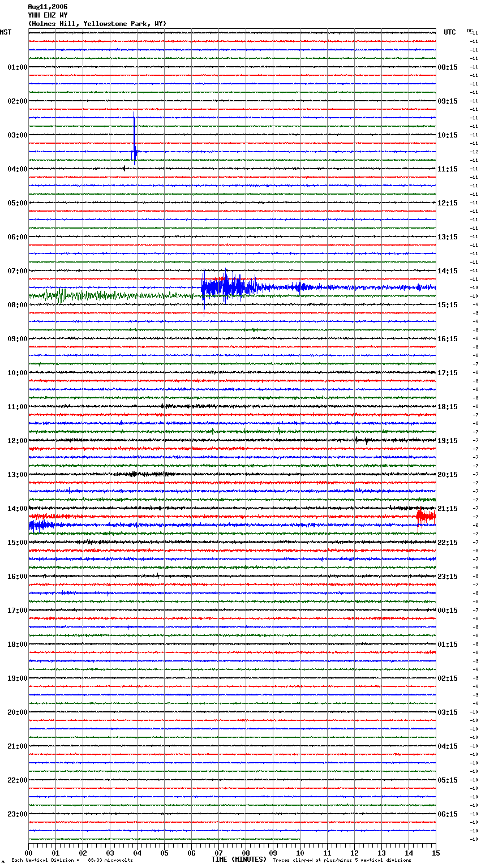Click the 14:15 UTC time label
This screenshot has width=481, height=868.
coord(448,271)
